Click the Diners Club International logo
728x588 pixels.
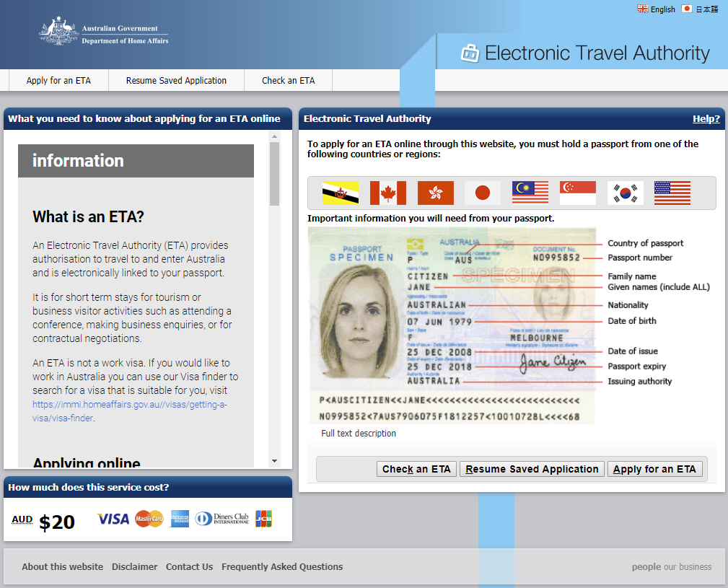pyautogui.click(x=222, y=519)
